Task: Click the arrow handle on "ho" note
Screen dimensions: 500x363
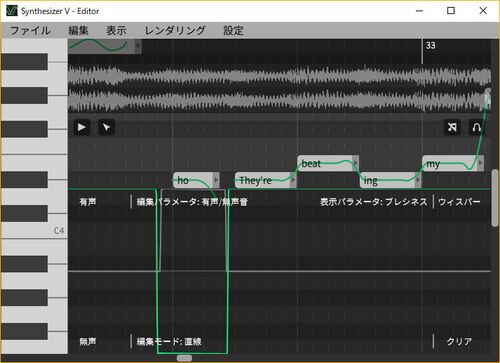Action: tap(216, 180)
